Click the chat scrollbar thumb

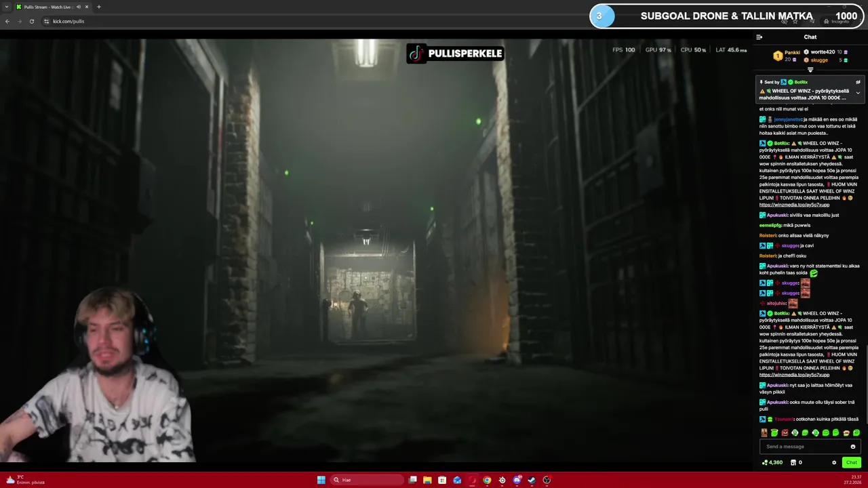point(866,384)
